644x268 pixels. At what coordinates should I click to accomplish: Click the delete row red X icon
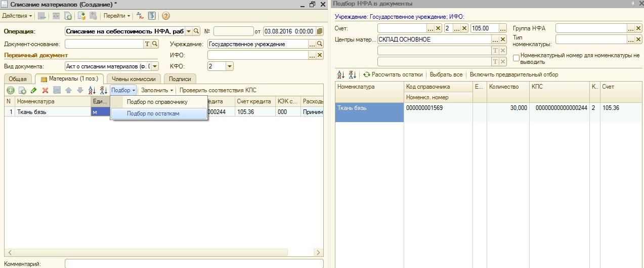pos(45,90)
